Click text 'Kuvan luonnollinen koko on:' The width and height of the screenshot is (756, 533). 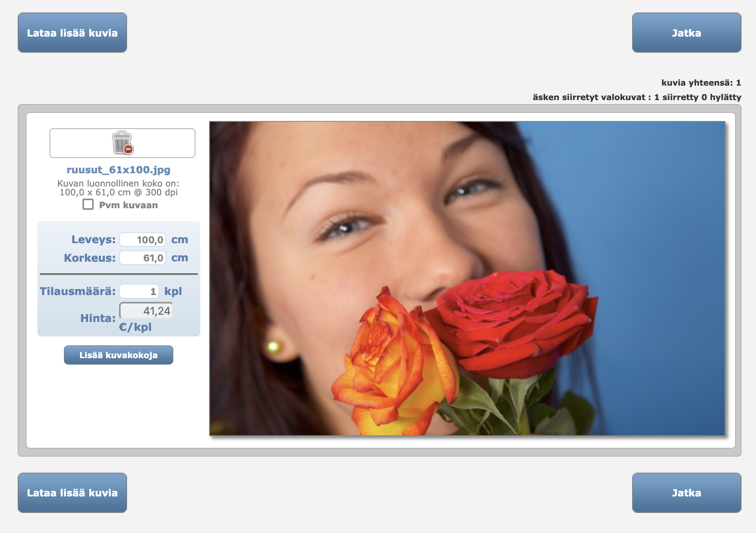(118, 183)
